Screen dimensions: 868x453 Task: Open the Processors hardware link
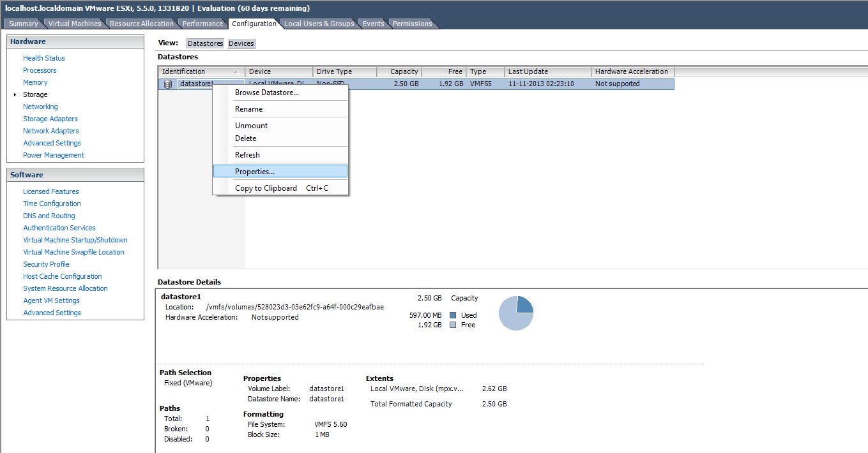pos(40,70)
